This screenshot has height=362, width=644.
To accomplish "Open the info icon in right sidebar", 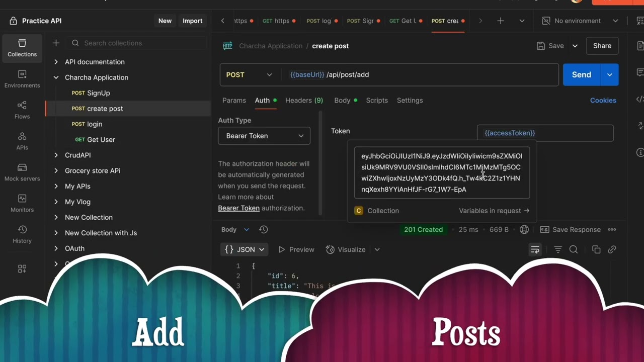I will (x=640, y=152).
